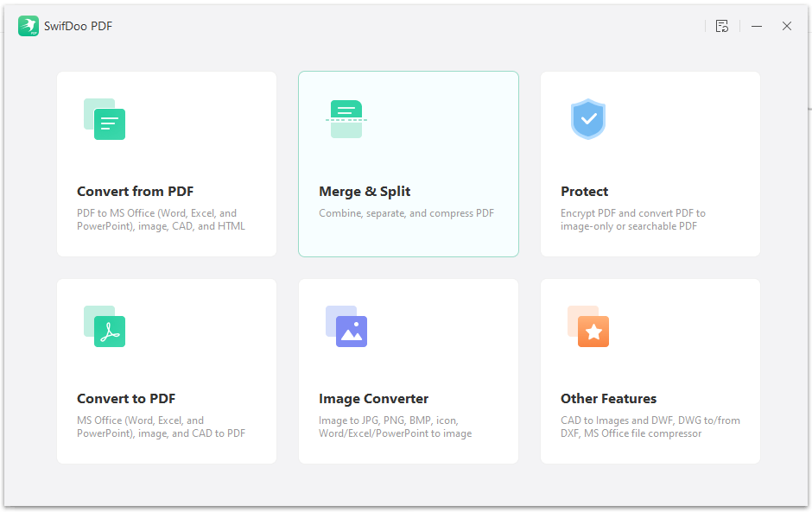
Task: Open the Image Converter heading
Action: coord(373,399)
